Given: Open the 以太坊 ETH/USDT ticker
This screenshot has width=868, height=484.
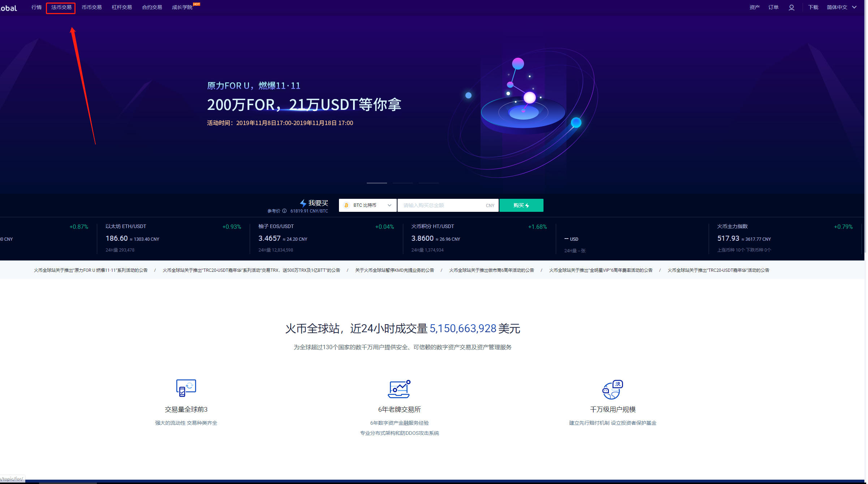Looking at the screenshot, I should (173, 238).
